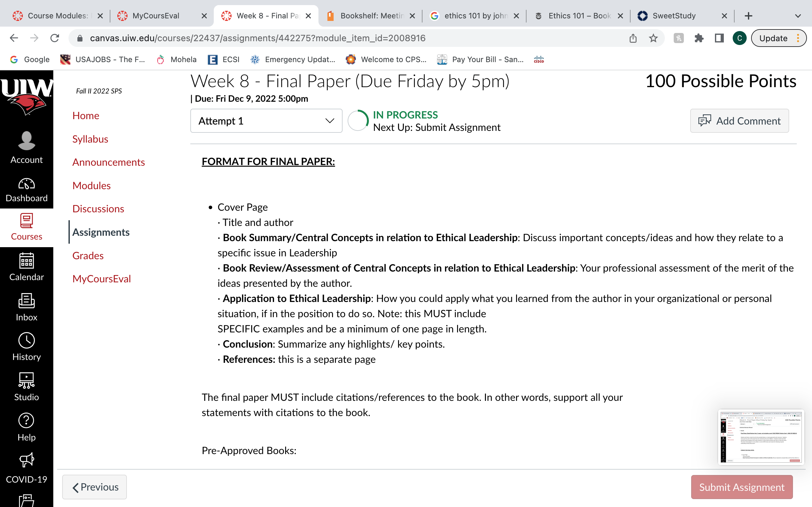Click the Add Comment button
This screenshot has width=812, height=507.
pos(739,121)
